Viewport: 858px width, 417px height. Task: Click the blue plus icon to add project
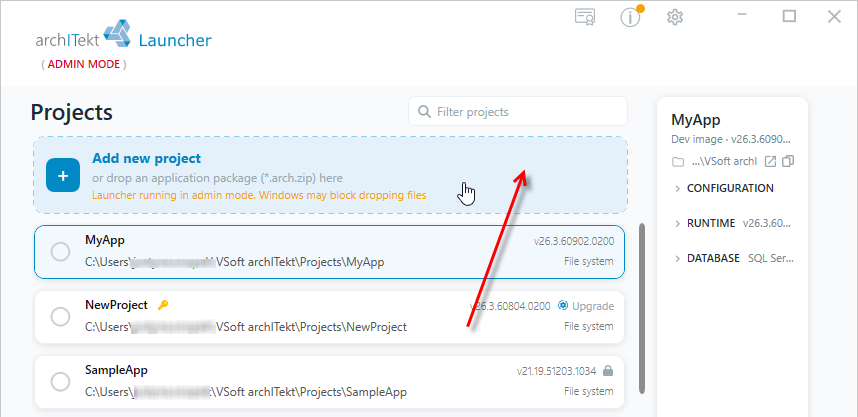click(x=63, y=176)
